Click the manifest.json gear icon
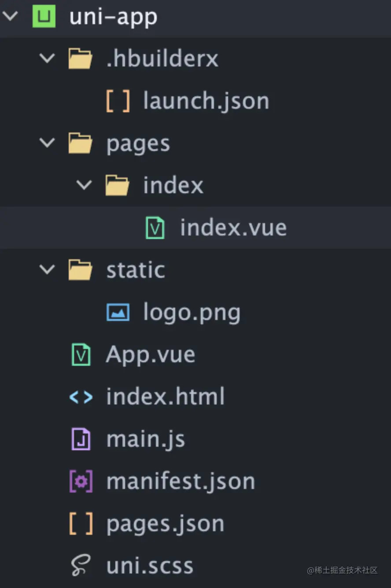Screen dimensions: 391x588 81,481
